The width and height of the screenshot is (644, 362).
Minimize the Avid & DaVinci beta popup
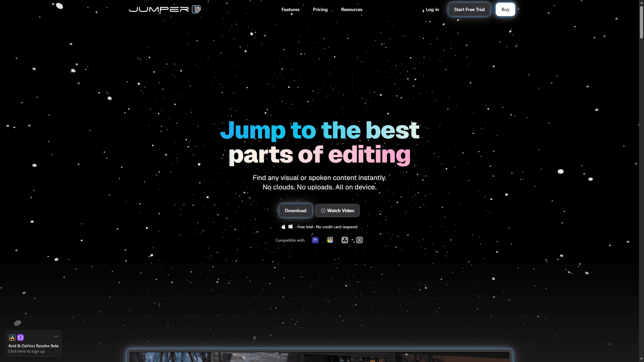point(56,336)
